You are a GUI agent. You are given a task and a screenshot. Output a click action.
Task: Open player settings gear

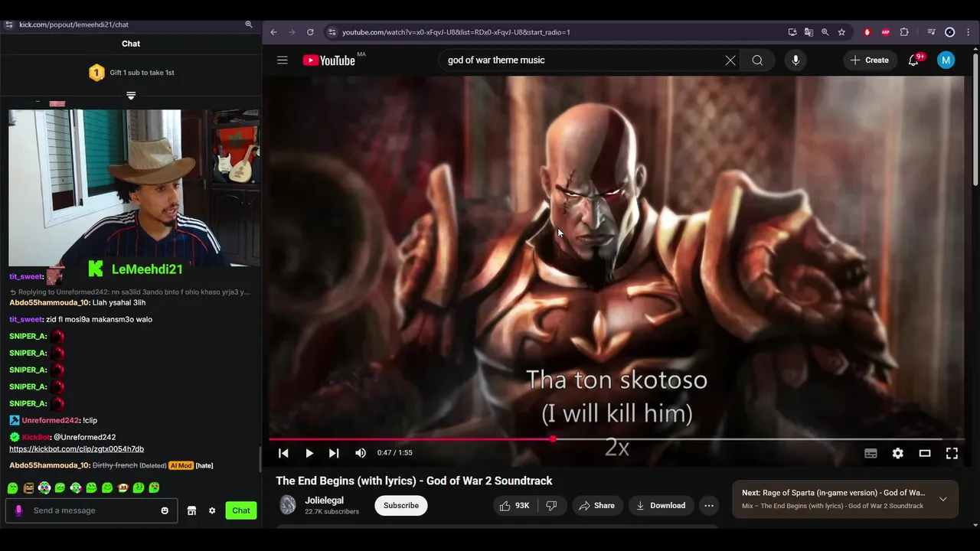897,453
